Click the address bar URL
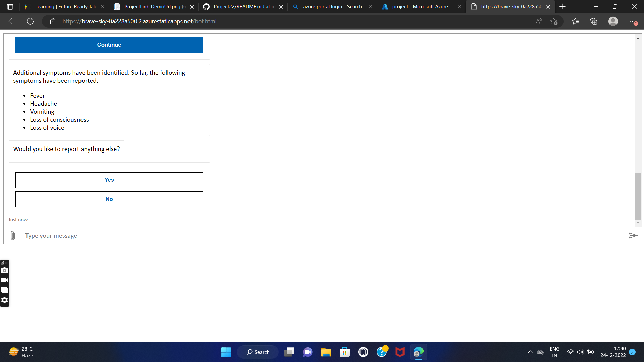This screenshot has width=644, height=362. (140, 21)
